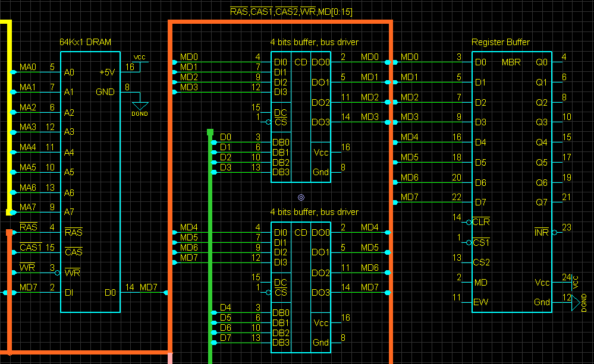
Task: Select the 64Kx1 DRAM title label
Action: pyautogui.click(x=85, y=42)
